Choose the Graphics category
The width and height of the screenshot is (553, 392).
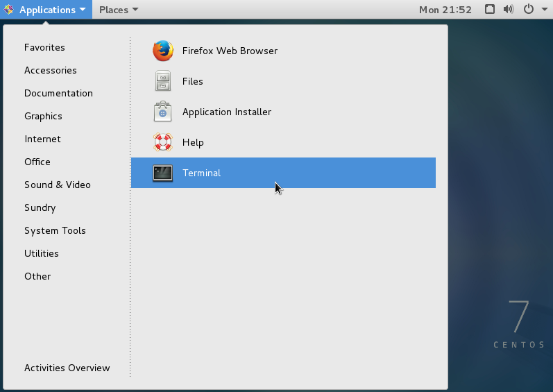(43, 116)
